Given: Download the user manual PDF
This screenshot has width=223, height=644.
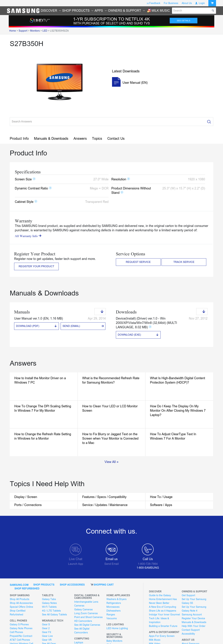Looking at the screenshot, I should 36,326.
